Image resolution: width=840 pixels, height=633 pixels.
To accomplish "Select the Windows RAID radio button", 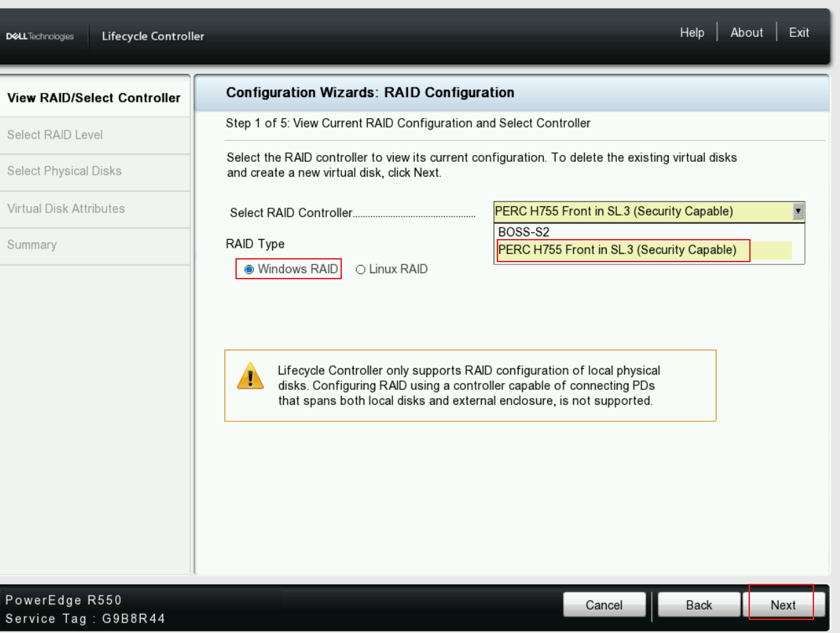I will click(x=249, y=269).
